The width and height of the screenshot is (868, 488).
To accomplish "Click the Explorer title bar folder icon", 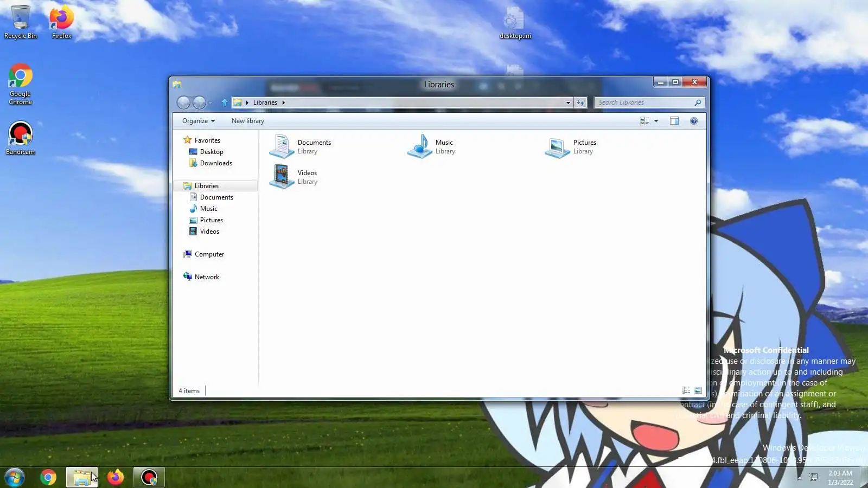I will (x=177, y=85).
